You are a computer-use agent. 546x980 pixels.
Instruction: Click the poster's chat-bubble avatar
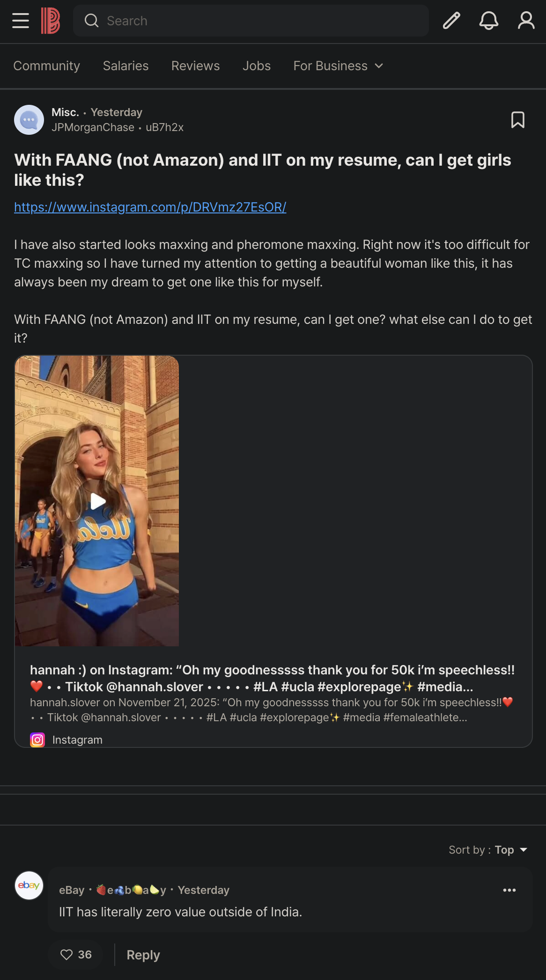tap(29, 120)
